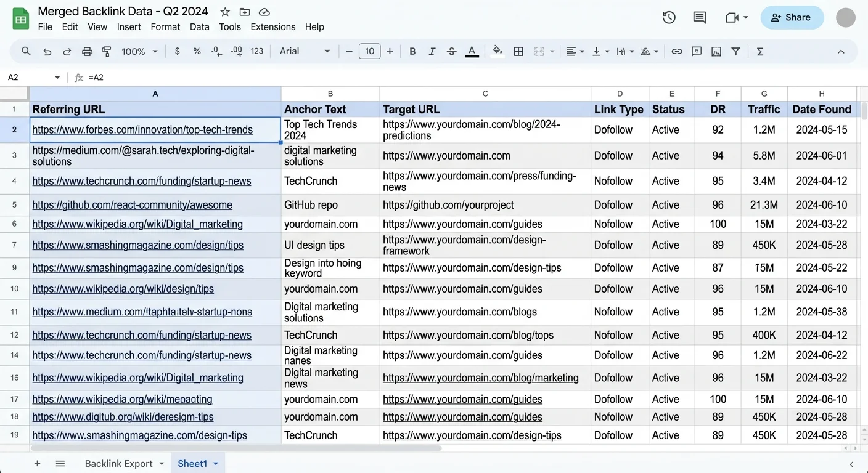This screenshot has height=473, width=868.
Task: Open the comments panel icon
Action: coord(700,18)
